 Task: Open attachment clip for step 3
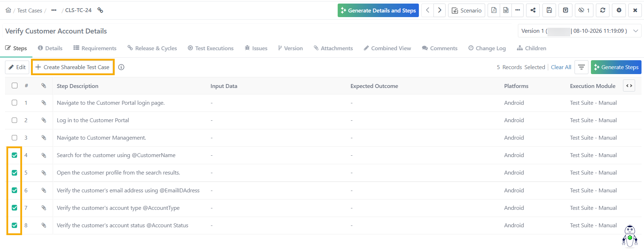pos(44,138)
